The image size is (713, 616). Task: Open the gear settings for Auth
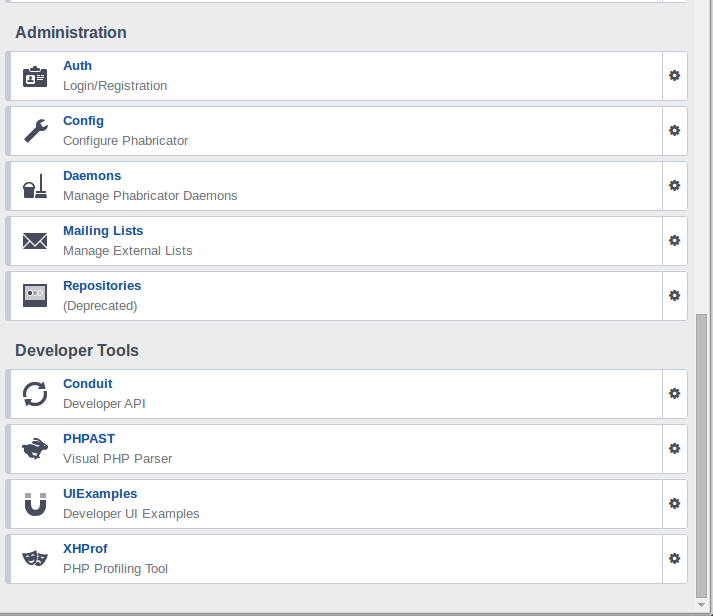[x=675, y=76]
